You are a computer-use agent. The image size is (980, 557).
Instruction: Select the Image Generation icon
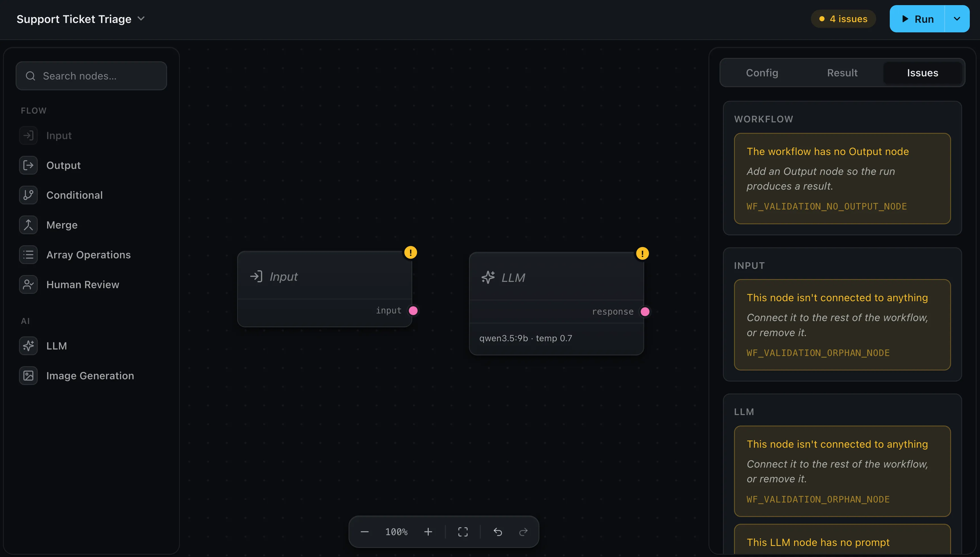click(28, 376)
